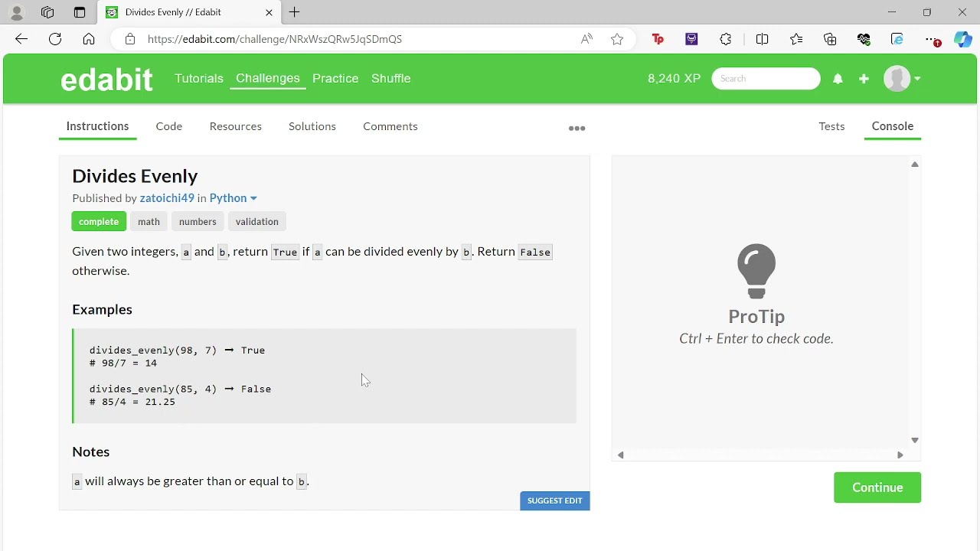Close the Divides Evenly browser tab
This screenshot has height=551, width=980.
[269, 12]
